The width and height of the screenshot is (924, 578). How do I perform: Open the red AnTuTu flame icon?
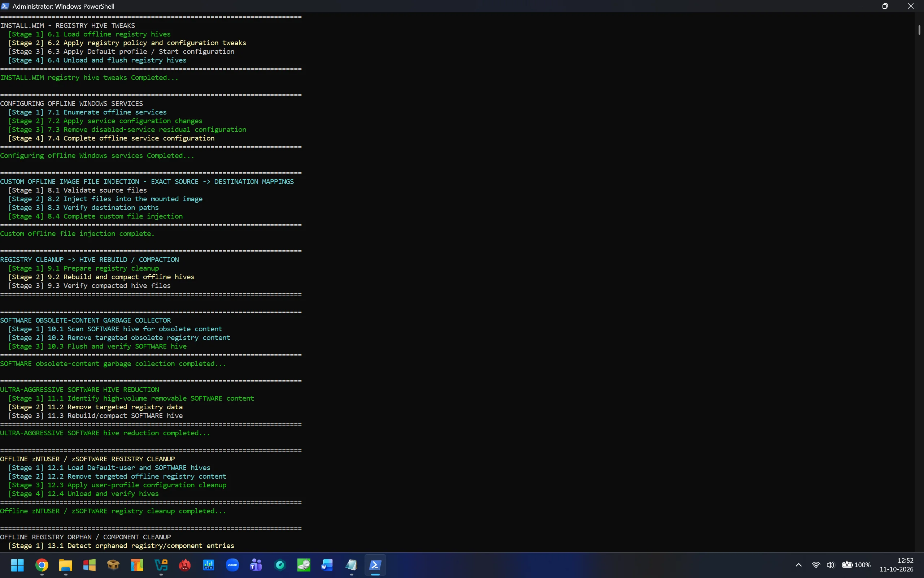coord(185,565)
